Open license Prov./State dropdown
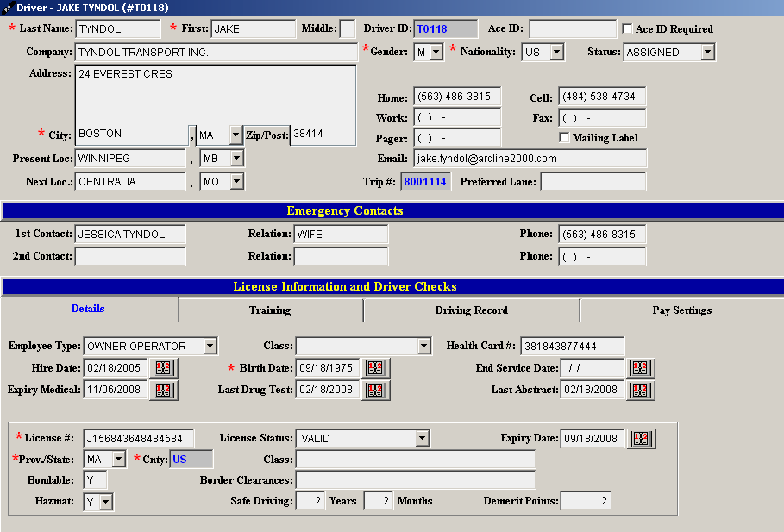 pos(118,459)
